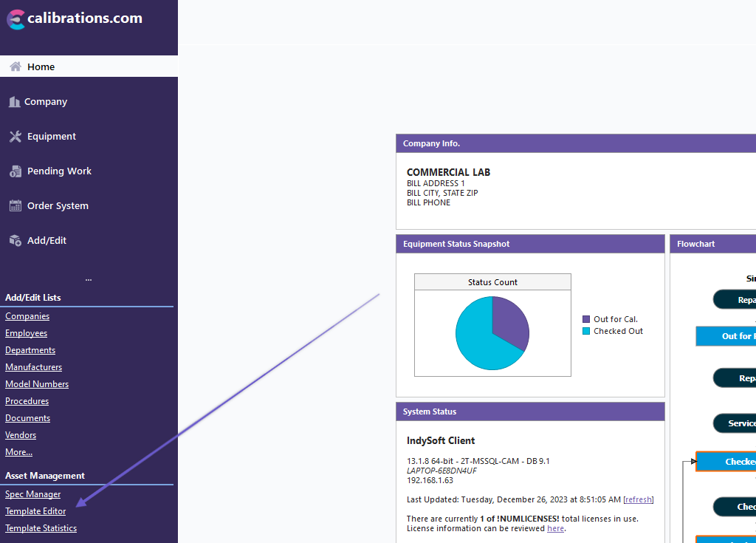
Task: Expand sidebar using the ellipsis
Action: [x=89, y=279]
